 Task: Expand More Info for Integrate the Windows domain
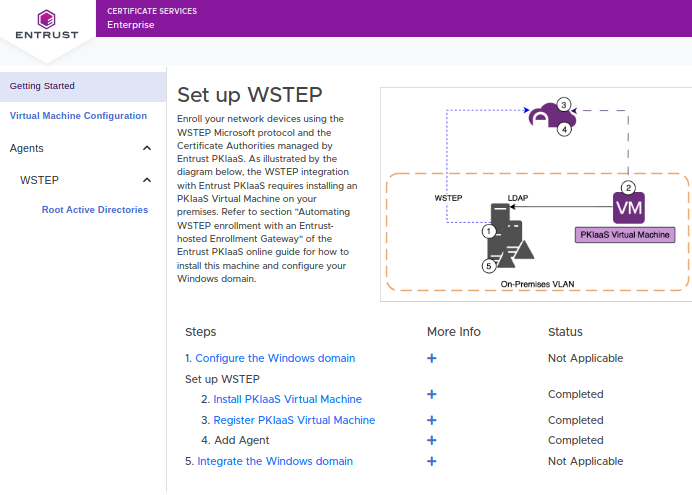click(x=432, y=461)
